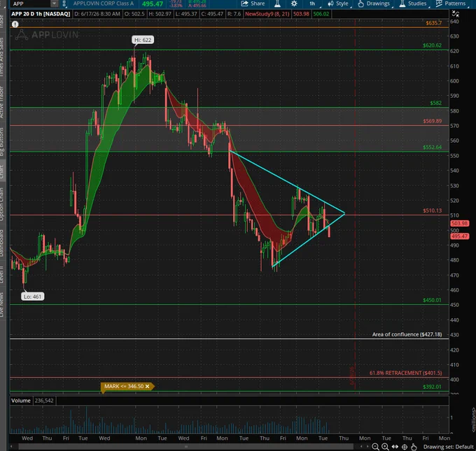Click the time scrollbar left arrow
This screenshot has width=476, height=451.
coord(11,446)
